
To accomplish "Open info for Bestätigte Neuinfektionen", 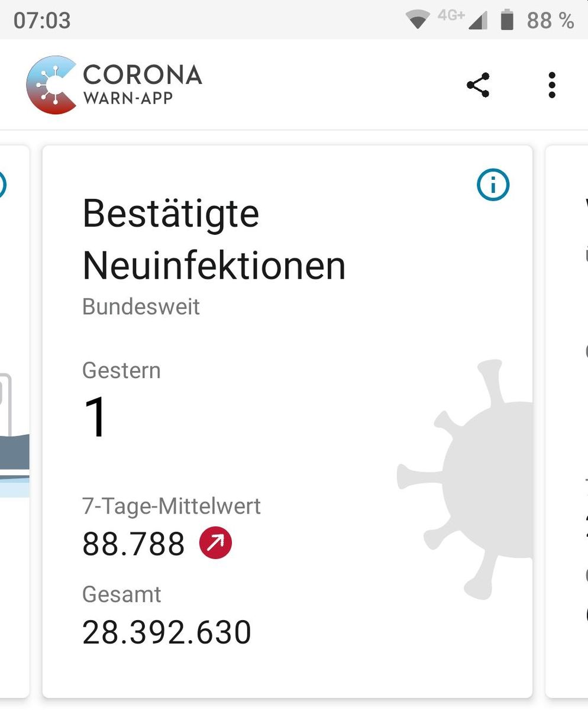I will [x=492, y=185].
